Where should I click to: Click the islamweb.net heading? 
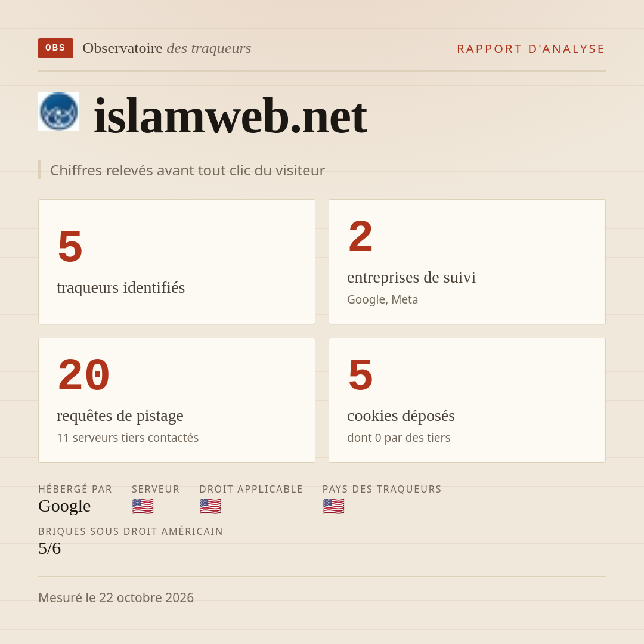(x=230, y=116)
